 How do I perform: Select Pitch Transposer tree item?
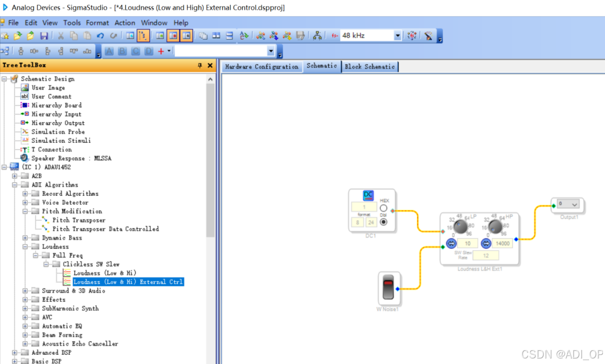[x=79, y=220]
